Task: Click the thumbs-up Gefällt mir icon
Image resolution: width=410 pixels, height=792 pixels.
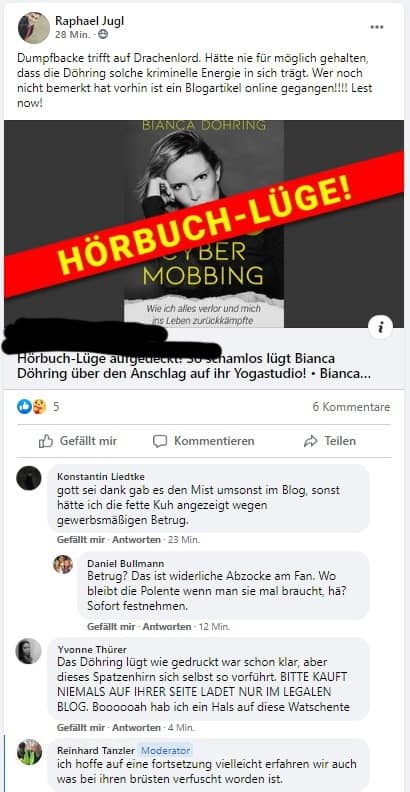Action: 46,441
